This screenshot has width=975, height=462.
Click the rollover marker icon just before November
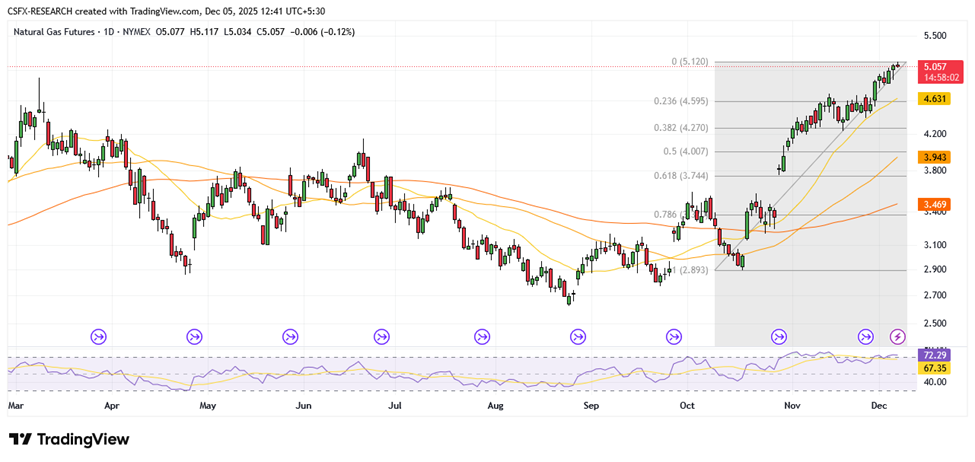779,337
